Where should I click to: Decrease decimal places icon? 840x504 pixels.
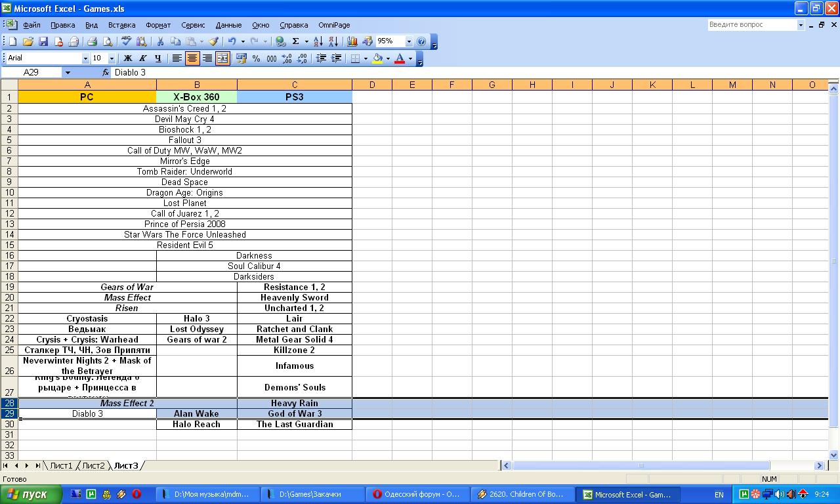click(302, 58)
